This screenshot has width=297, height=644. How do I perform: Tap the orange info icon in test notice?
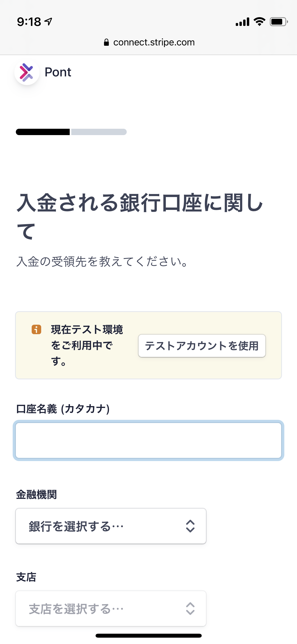coord(36,329)
